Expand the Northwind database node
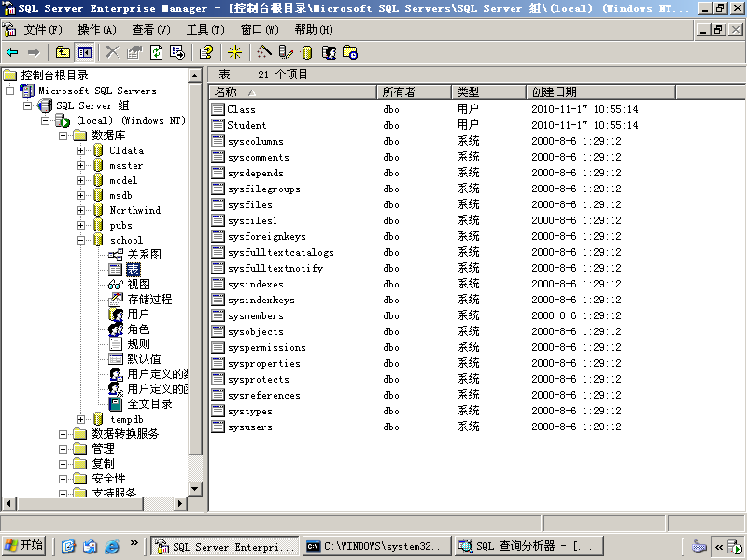Viewport: 747px width, 560px height. point(80,211)
